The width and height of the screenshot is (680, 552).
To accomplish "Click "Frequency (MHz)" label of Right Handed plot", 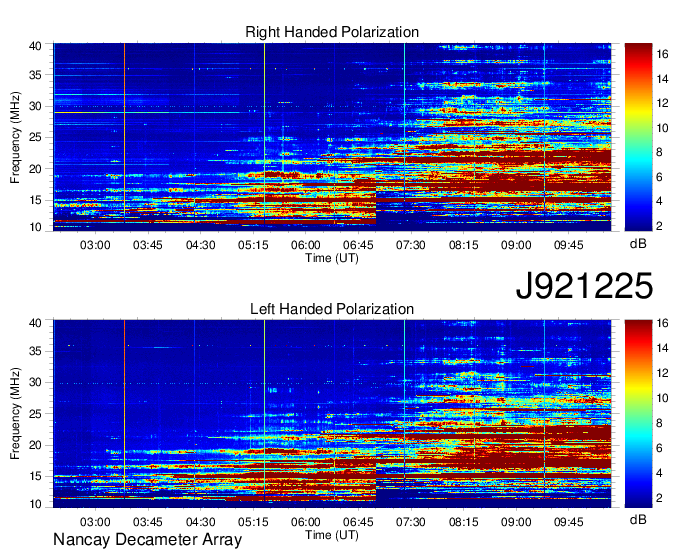I will (15, 137).
